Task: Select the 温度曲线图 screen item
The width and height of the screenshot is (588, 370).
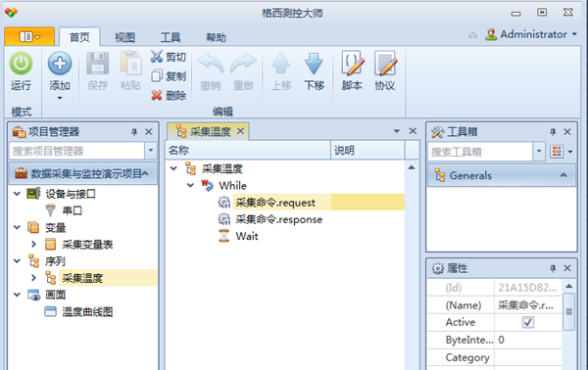Action: [87, 311]
